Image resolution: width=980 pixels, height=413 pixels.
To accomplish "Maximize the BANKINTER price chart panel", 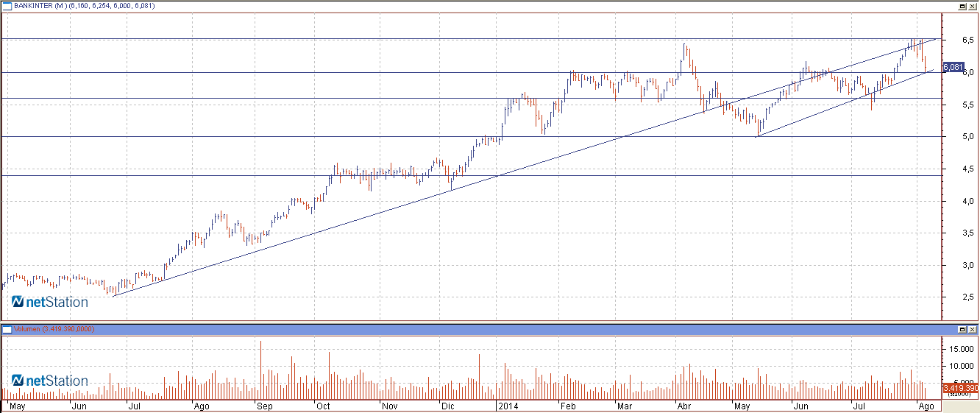I will point(962,5).
